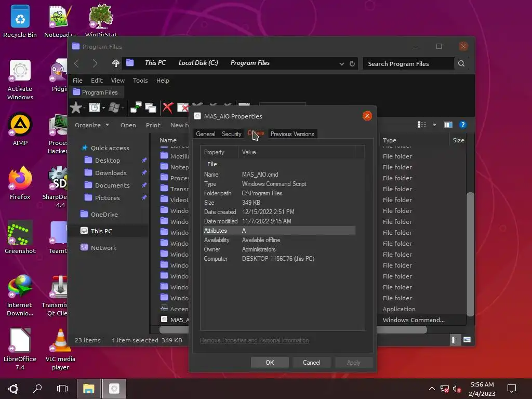Image resolution: width=532 pixels, height=399 pixels.
Task: Open the Organize dropdown
Action: [92, 125]
